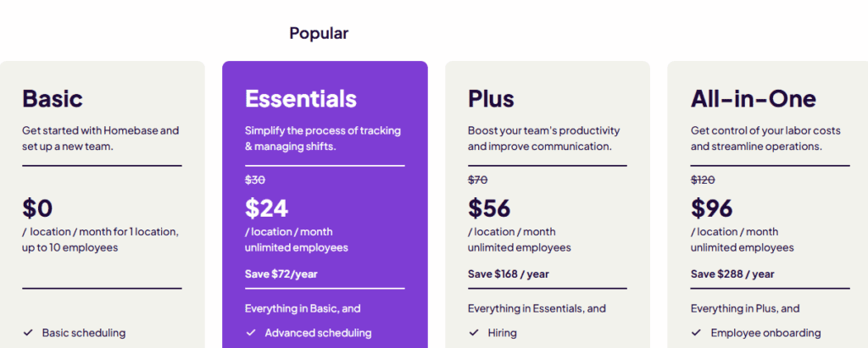Click the Everything in Essentials, and text

pyautogui.click(x=537, y=308)
